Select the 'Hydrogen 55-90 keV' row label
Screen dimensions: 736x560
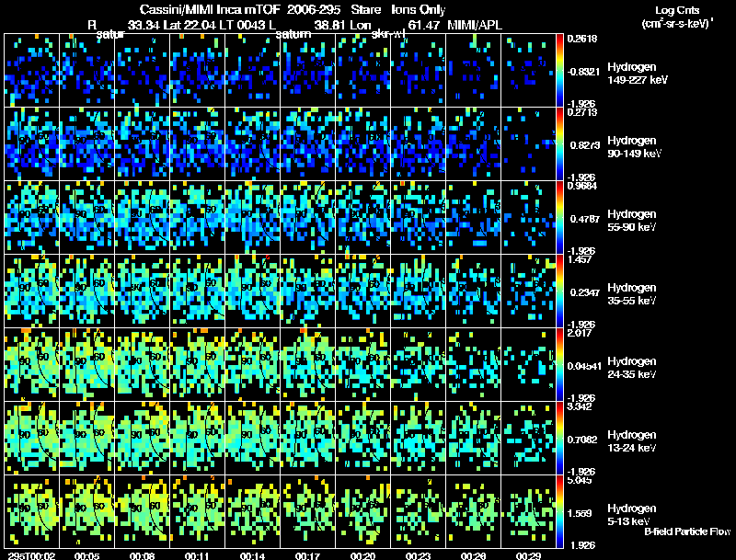click(x=631, y=221)
